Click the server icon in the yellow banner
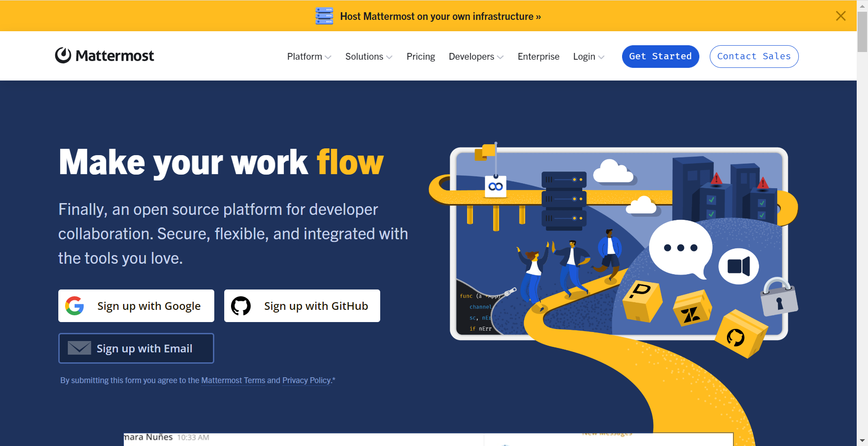This screenshot has height=446, width=868. tap(324, 16)
